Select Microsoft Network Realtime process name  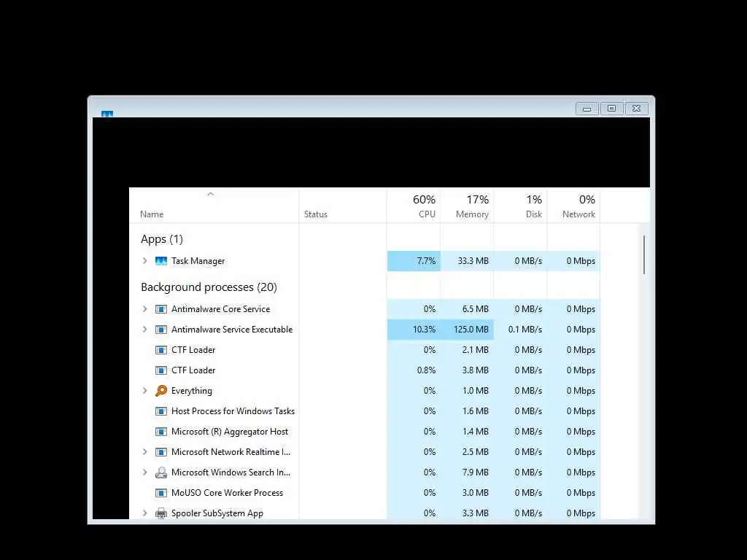pos(231,452)
